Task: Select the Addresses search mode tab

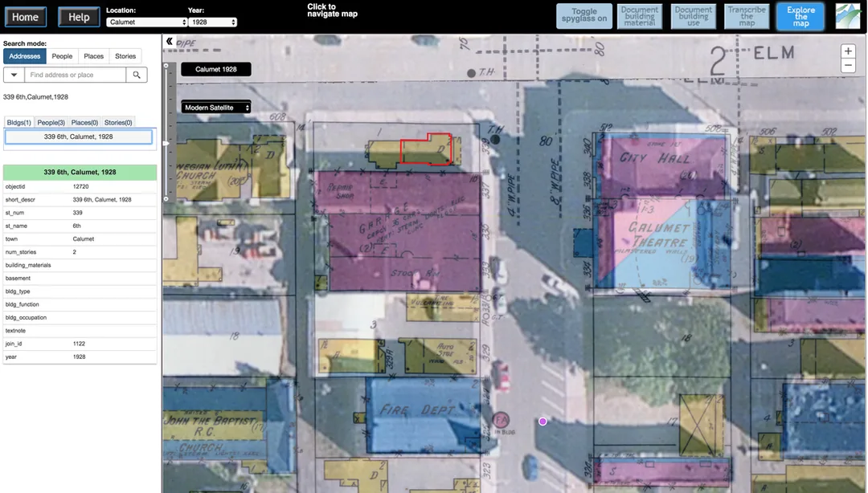Action: point(24,56)
